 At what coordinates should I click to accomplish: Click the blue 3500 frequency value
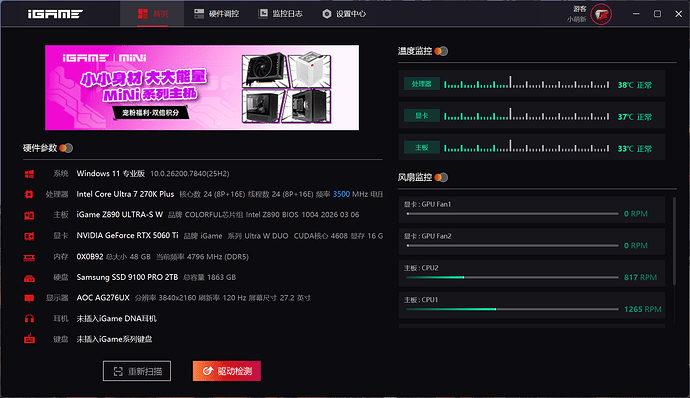(x=341, y=194)
